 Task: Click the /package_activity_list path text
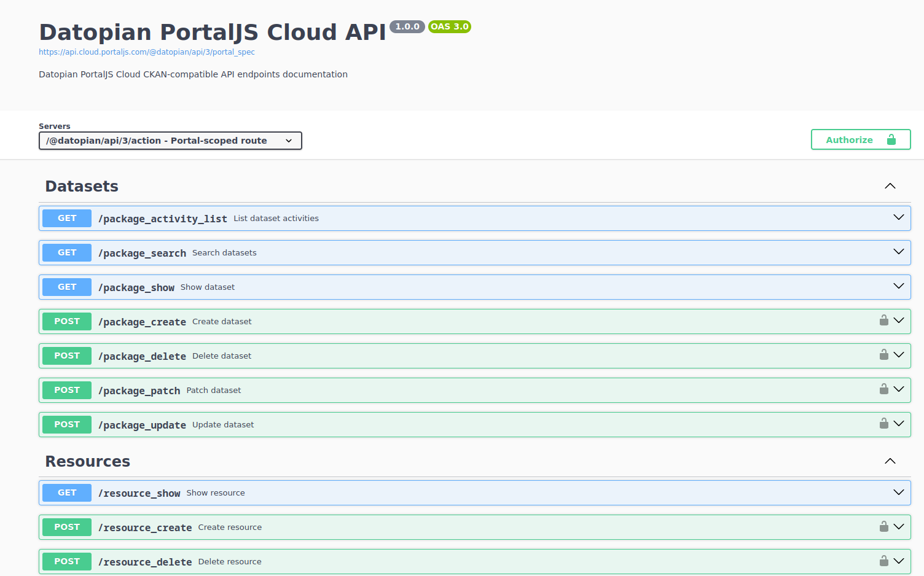(x=163, y=219)
